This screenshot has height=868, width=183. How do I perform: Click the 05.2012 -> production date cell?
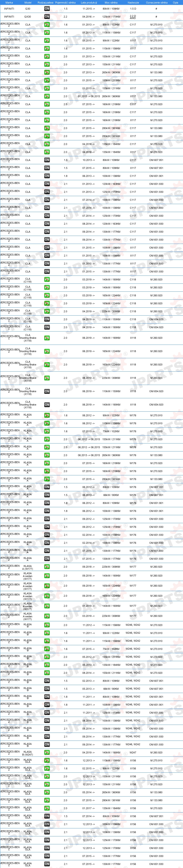88,657
